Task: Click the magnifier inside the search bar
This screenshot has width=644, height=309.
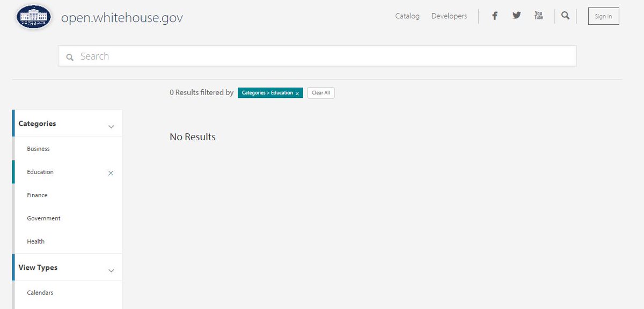Action: point(70,57)
